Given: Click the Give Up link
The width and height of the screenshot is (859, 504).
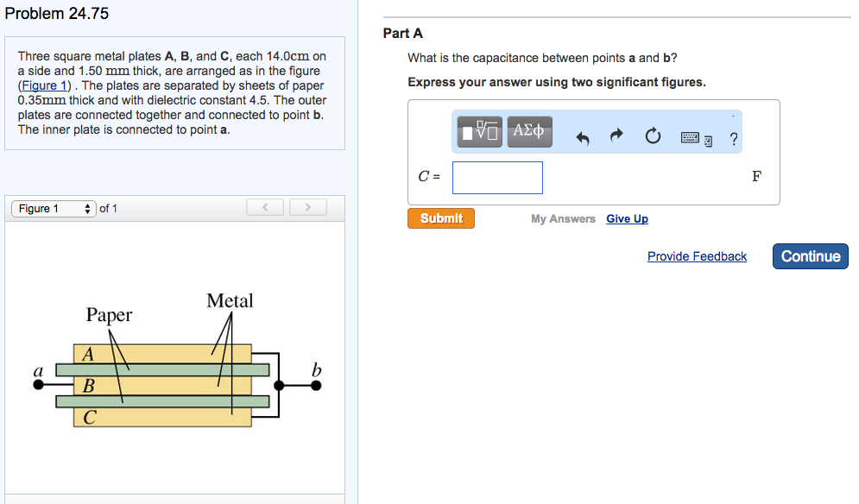Looking at the screenshot, I should tap(628, 219).
